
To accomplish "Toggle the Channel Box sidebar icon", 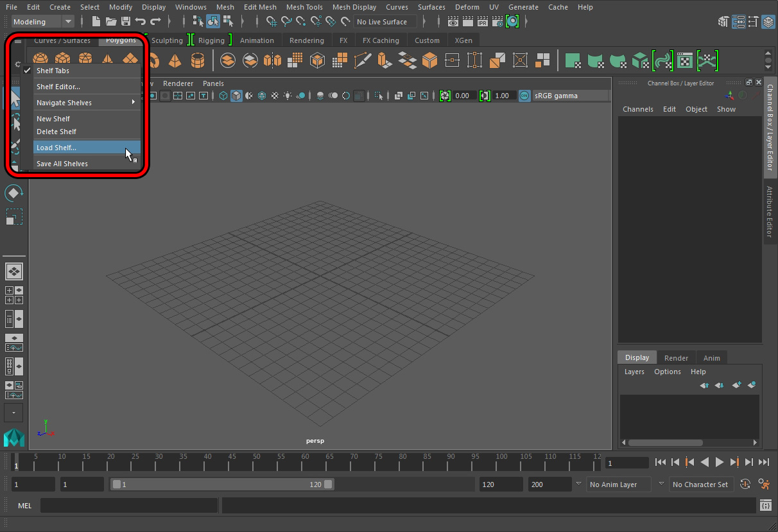I will pyautogui.click(x=769, y=22).
